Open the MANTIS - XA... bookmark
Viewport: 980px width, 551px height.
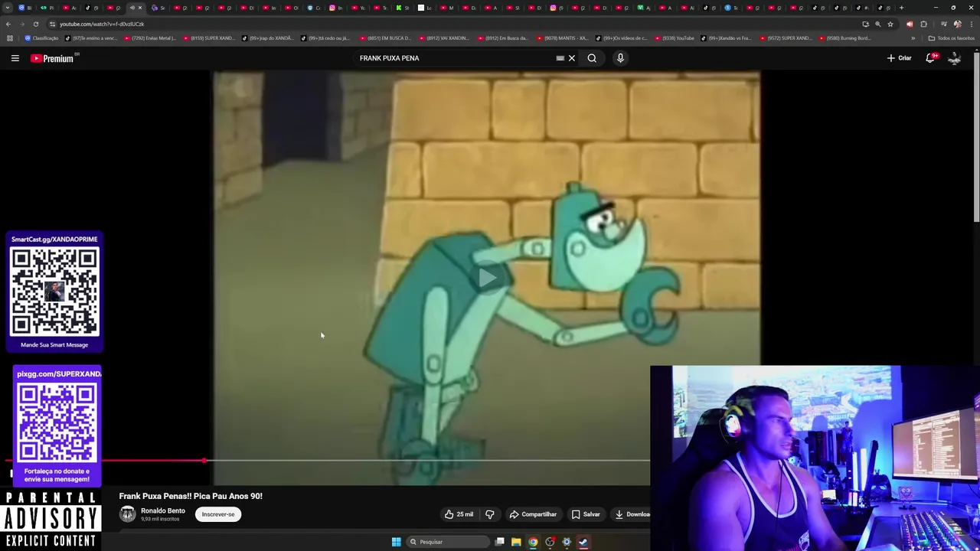point(563,38)
